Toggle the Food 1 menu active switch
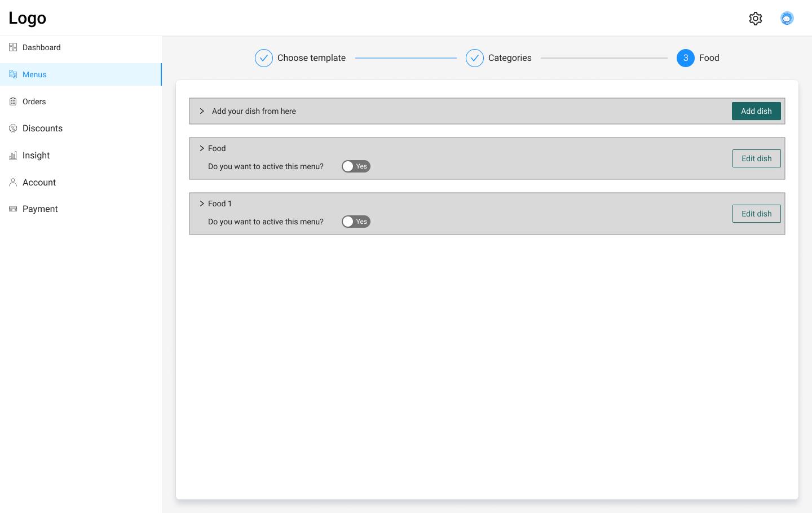Image resolution: width=812 pixels, height=513 pixels. [356, 222]
